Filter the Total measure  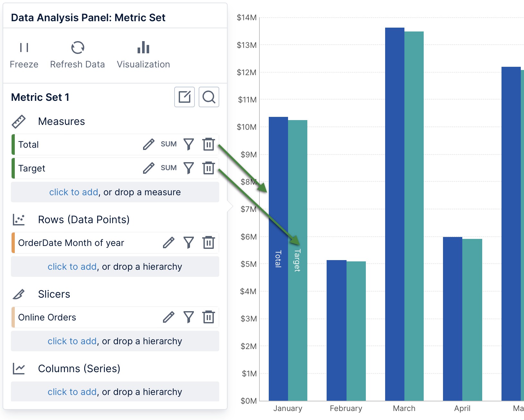click(x=189, y=144)
